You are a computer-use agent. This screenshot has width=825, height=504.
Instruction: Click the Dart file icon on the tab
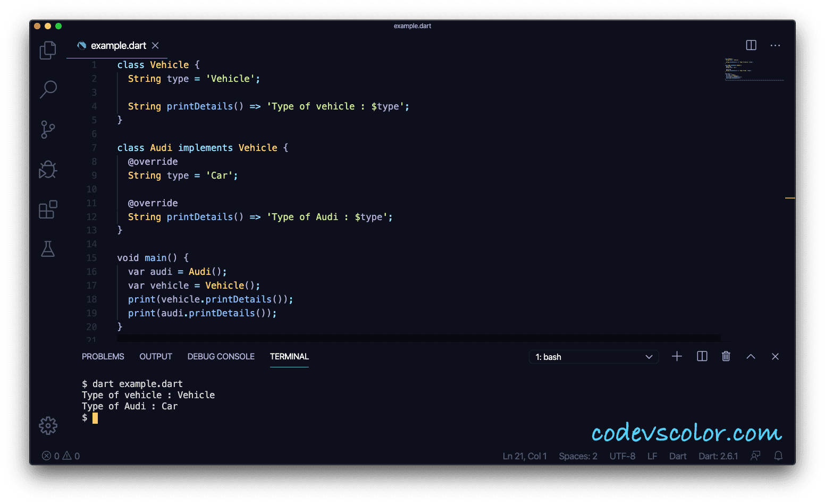(82, 46)
